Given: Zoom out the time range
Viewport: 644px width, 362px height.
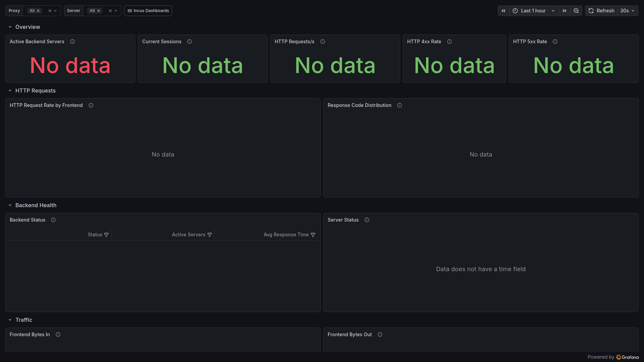Looking at the screenshot, I should [x=576, y=11].
